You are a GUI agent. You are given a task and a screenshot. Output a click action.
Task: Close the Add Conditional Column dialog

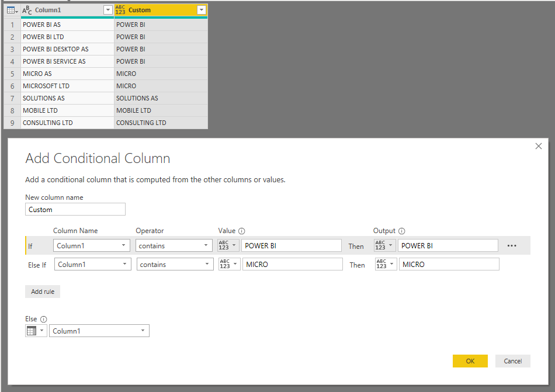pyautogui.click(x=539, y=146)
